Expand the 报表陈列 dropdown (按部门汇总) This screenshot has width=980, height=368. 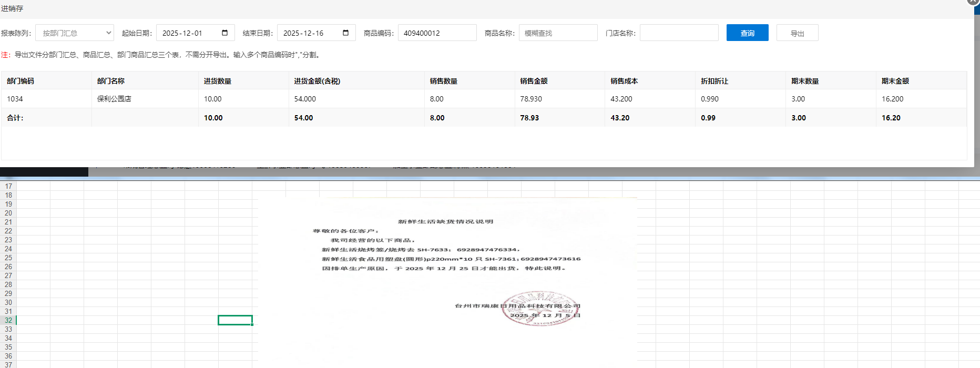[x=75, y=33]
